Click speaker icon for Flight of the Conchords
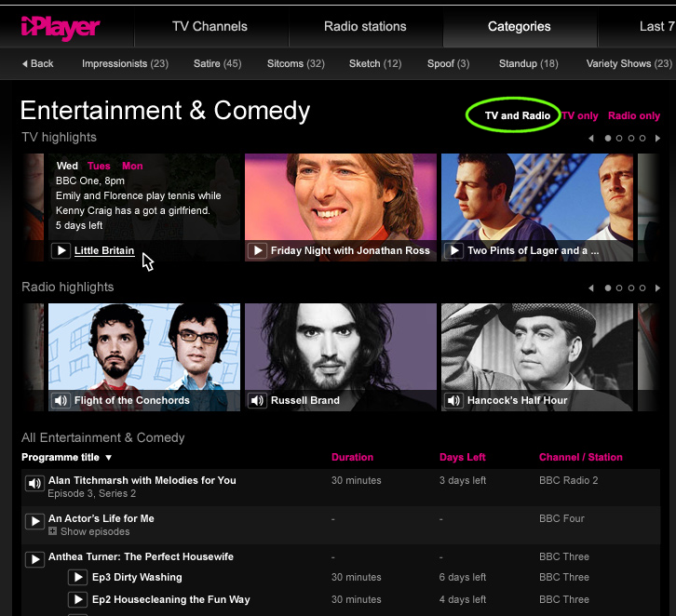676x616 pixels. (61, 401)
